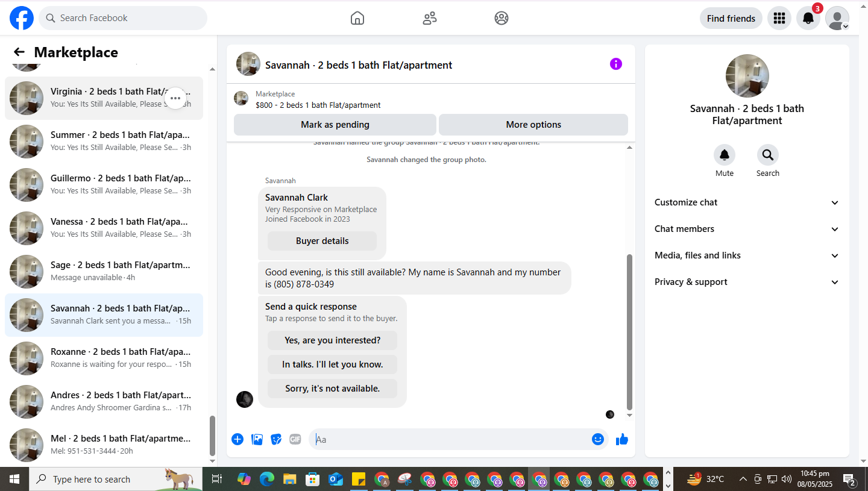868x491 pixels.
Task: Launch Microsoft Copilot from the taskbar
Action: pos(244,479)
